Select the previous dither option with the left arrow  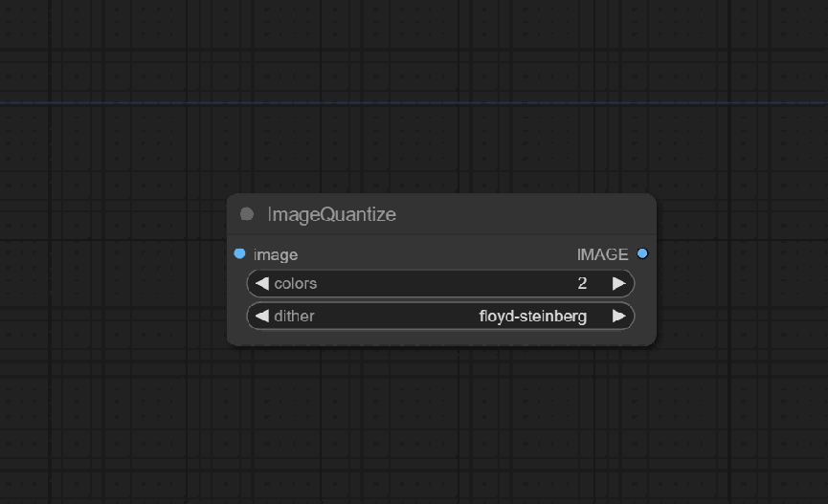tap(262, 317)
